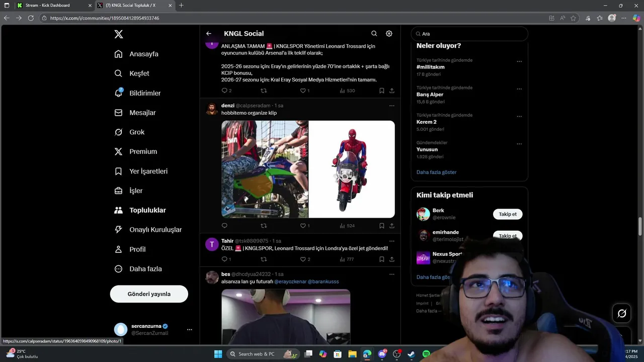Open @erayozkenar mention in bes's post
644x362 pixels.
point(290,282)
